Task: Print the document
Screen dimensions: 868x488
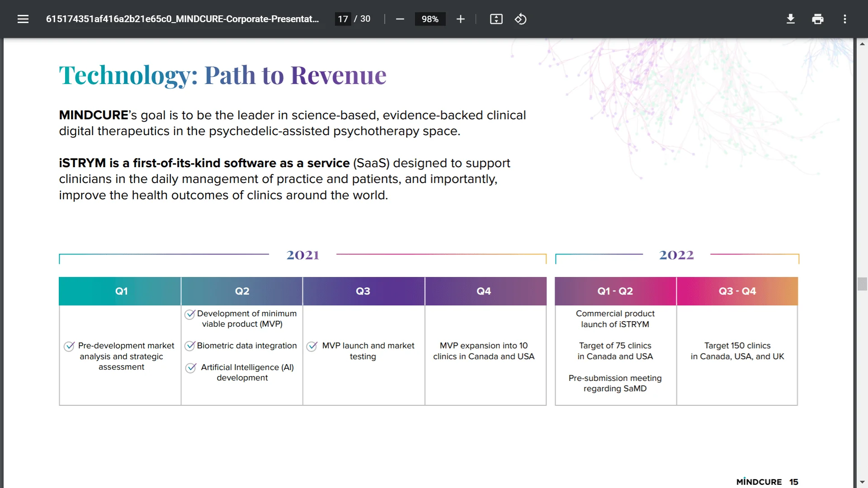Action: 817,19
